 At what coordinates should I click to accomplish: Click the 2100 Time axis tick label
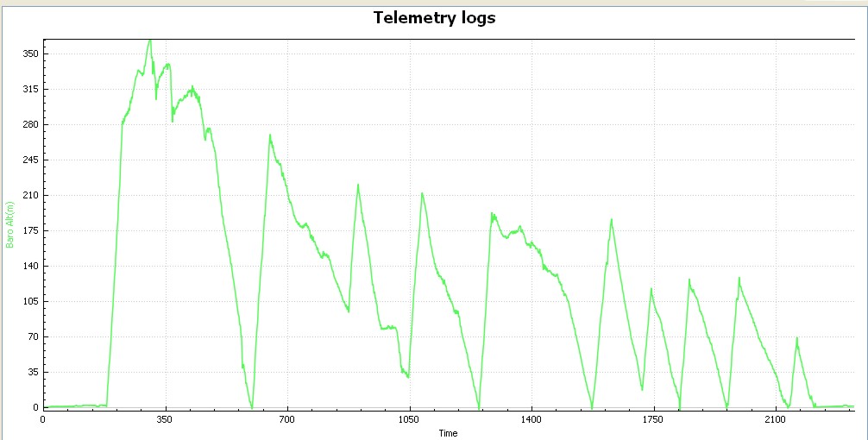(x=775, y=419)
